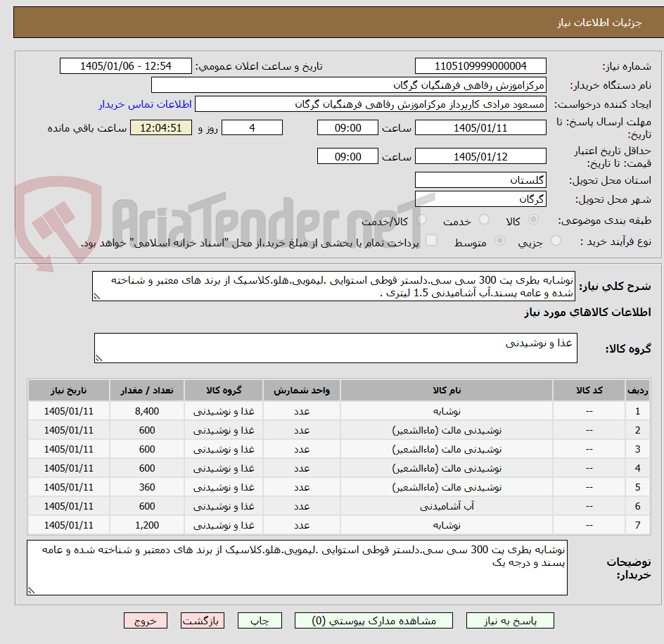Select the متوسط purchase type radio
664x644 pixels.
(x=499, y=241)
